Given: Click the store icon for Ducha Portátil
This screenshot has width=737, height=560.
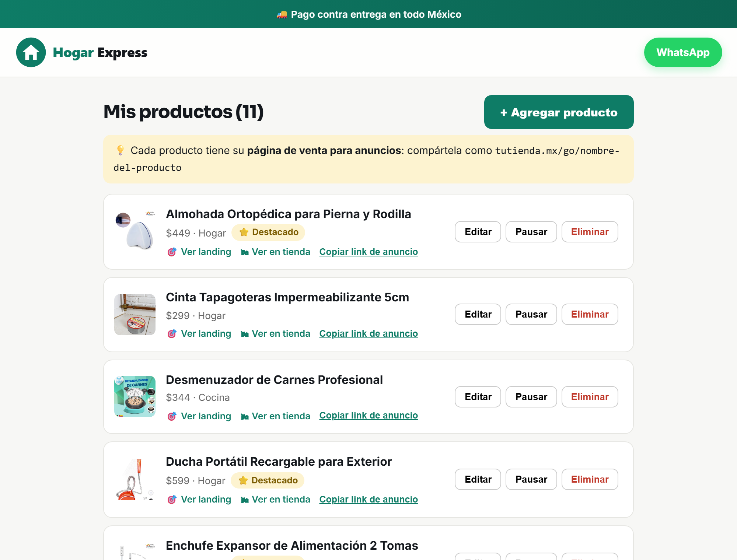Looking at the screenshot, I should coord(245,500).
